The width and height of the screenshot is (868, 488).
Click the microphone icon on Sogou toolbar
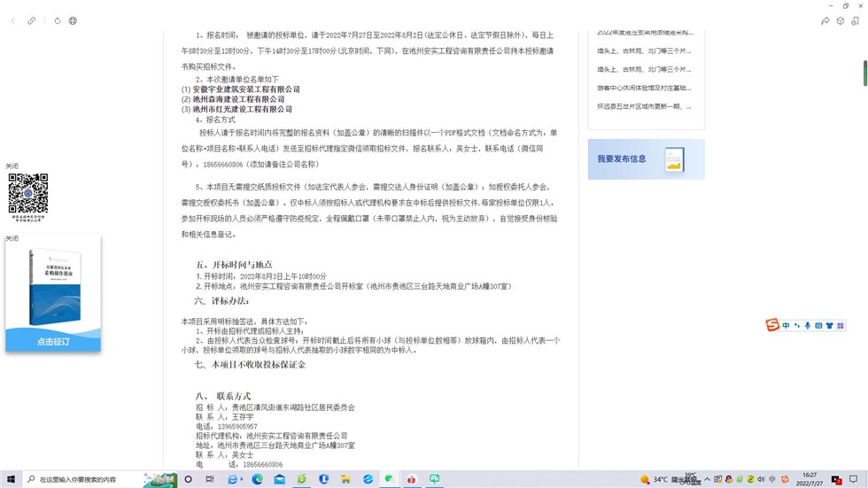(807, 326)
